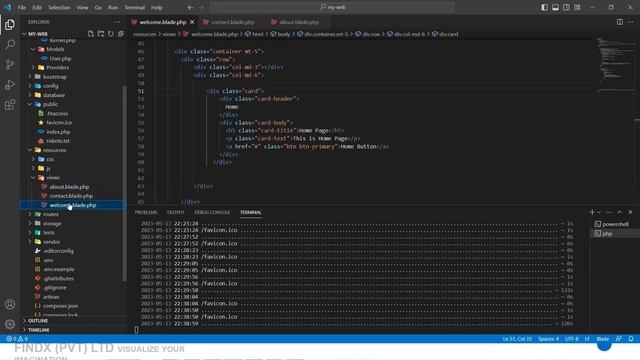Toggle the primary side bar layout icon
This screenshot has width=640, height=360.
[x=544, y=7]
